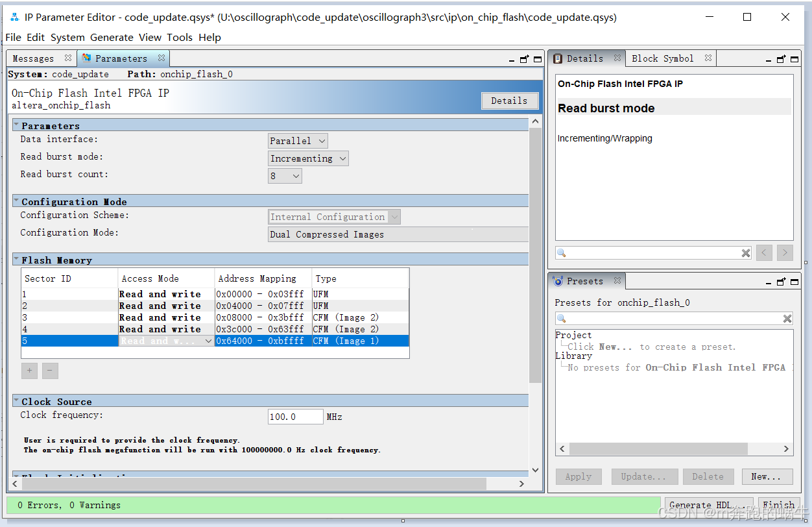Close the Messages tab with its X icon
The image size is (812, 527).
click(68, 58)
